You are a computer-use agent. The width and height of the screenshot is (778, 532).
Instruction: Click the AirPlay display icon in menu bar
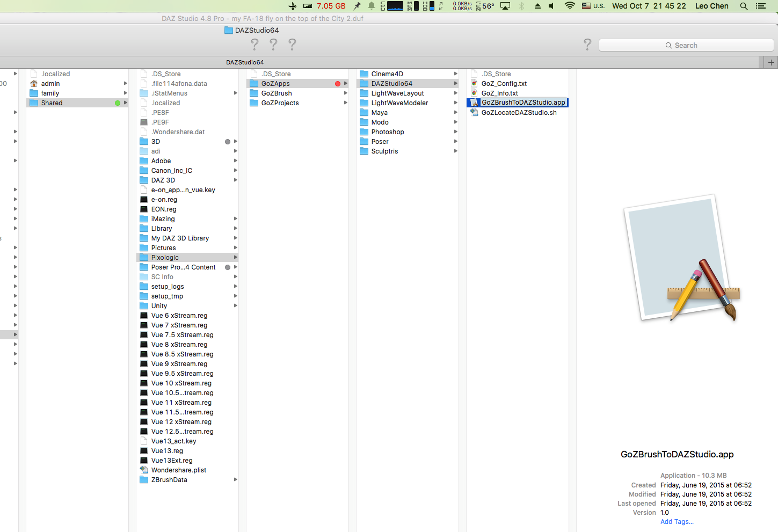(x=505, y=6)
